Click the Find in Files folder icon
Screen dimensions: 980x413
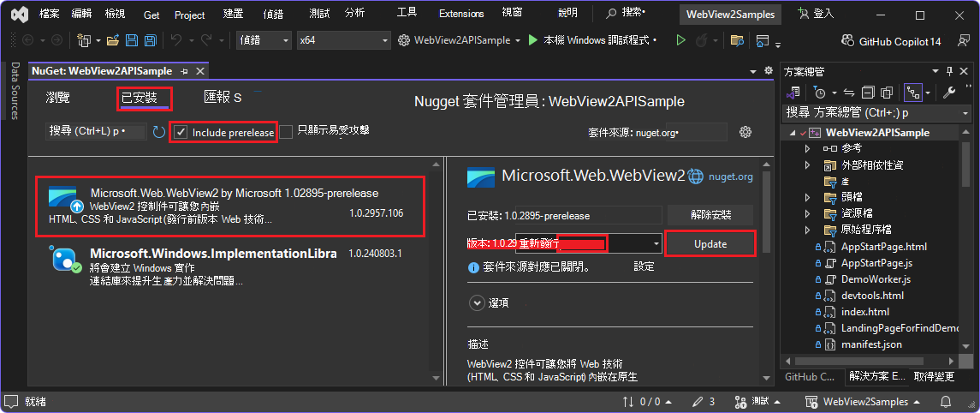click(738, 40)
